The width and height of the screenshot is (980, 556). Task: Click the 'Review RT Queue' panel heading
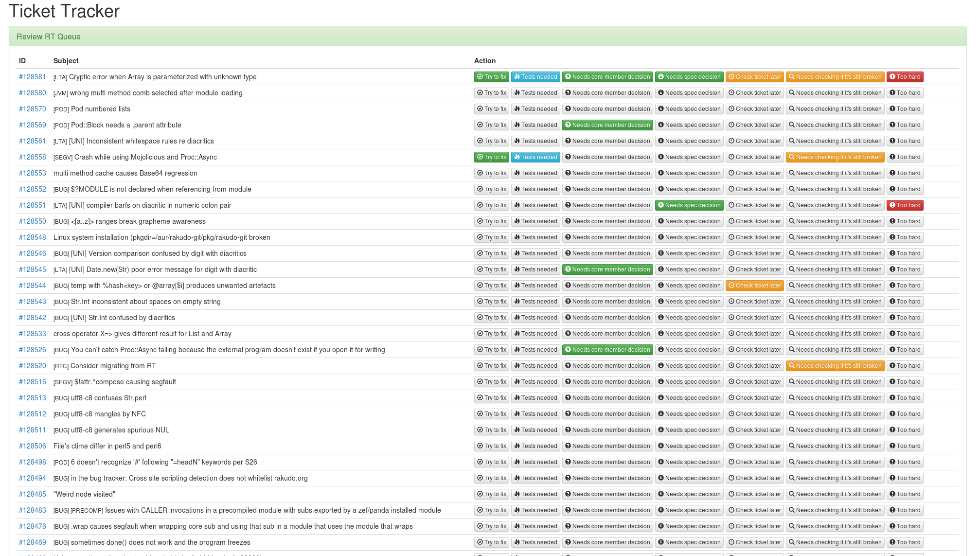pyautogui.click(x=49, y=36)
